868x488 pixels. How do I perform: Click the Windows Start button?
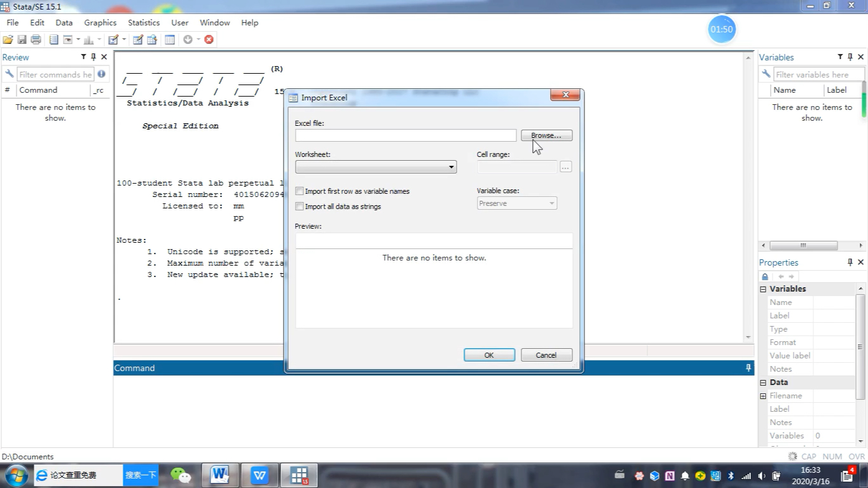click(x=15, y=475)
